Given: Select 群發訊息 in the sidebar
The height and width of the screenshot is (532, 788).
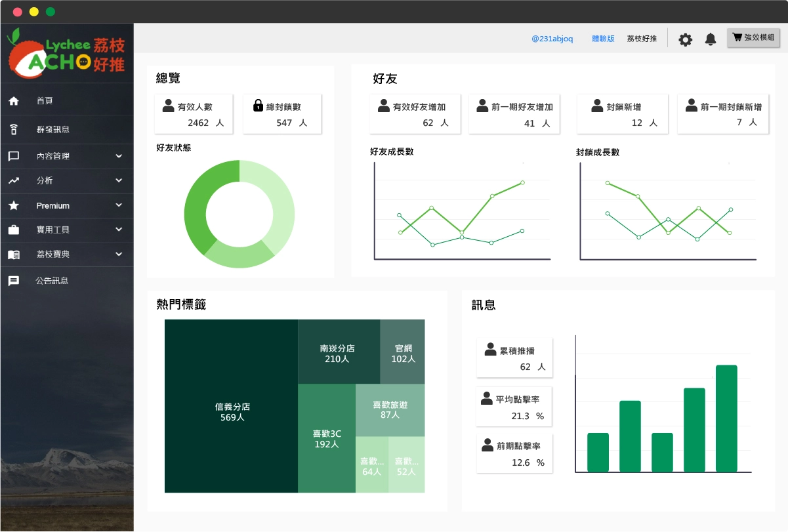Looking at the screenshot, I should (53, 129).
